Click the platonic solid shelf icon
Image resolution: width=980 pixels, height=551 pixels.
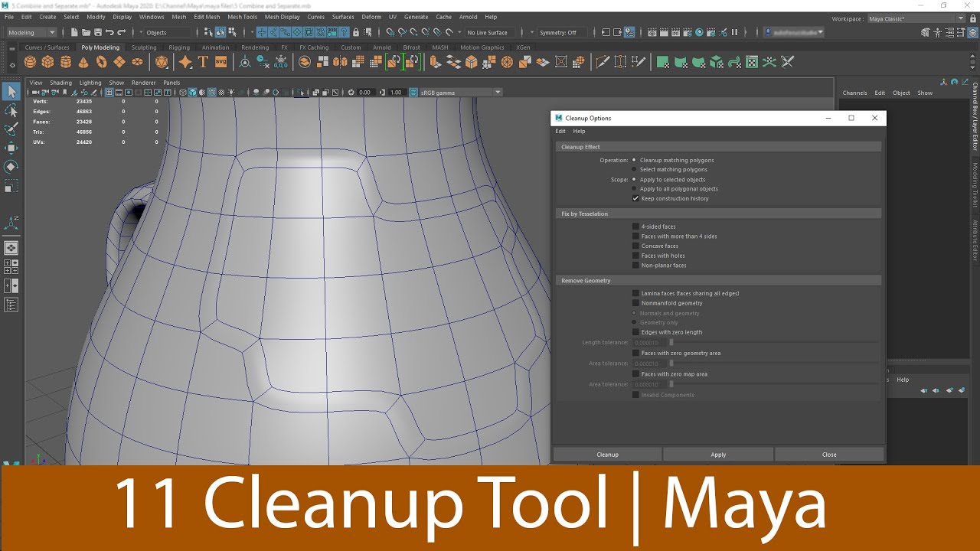pos(162,62)
